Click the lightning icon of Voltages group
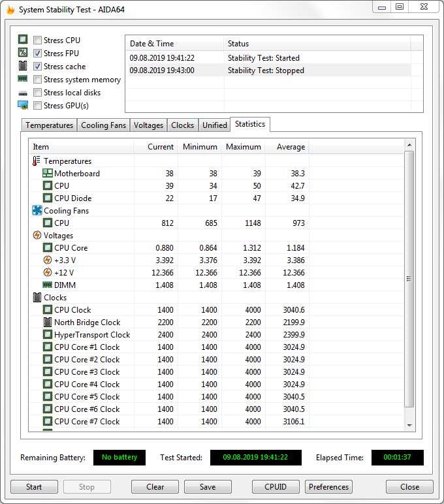This screenshot has width=444, height=504. (37, 235)
